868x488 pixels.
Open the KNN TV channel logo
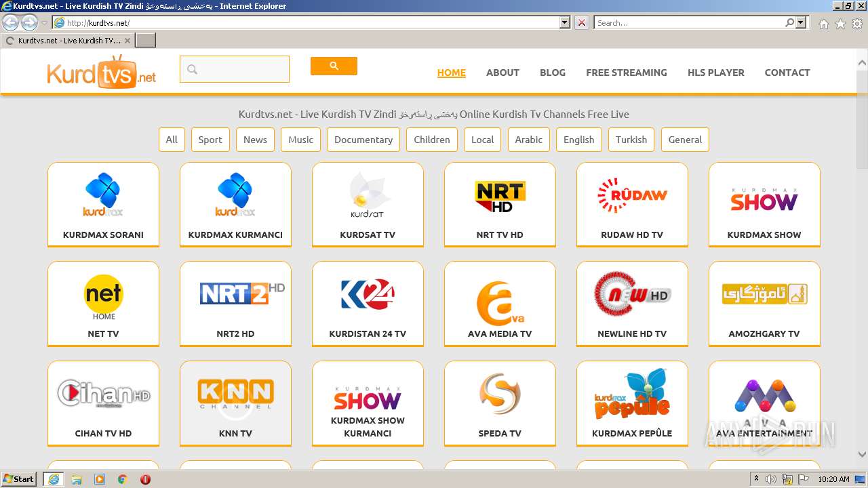pos(235,394)
